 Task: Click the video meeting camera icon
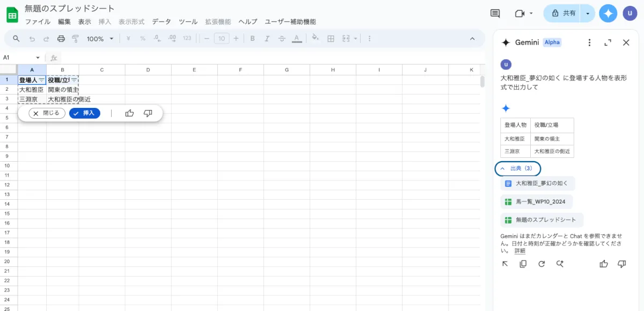[x=519, y=13]
